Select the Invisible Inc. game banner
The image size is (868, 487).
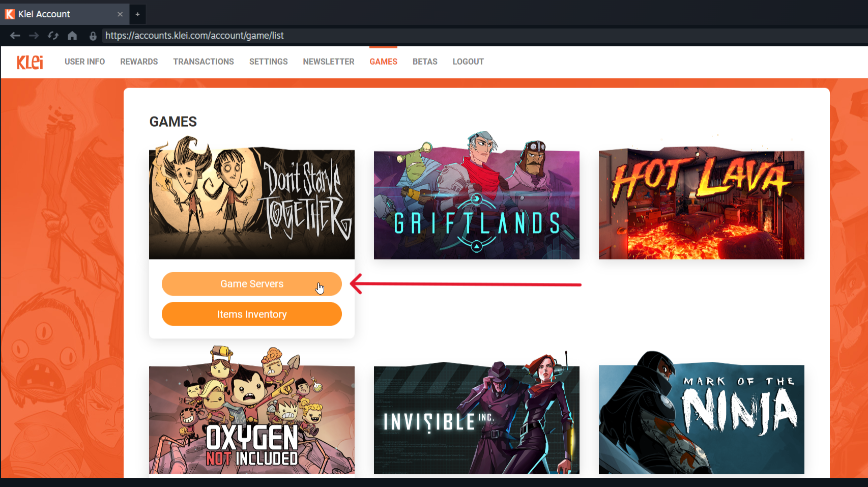point(477,413)
